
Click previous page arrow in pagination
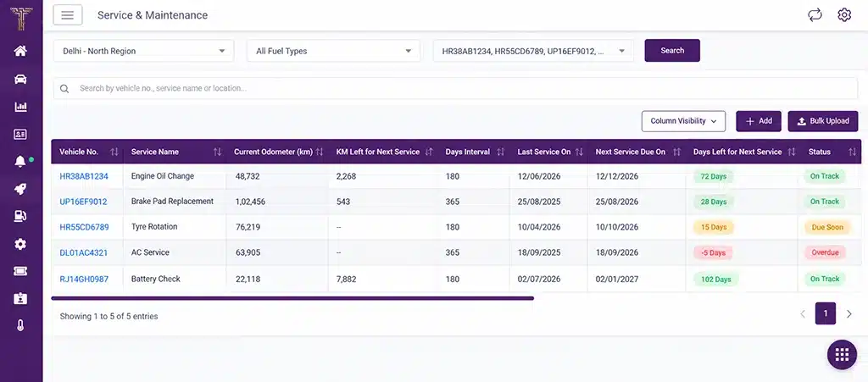tap(803, 314)
